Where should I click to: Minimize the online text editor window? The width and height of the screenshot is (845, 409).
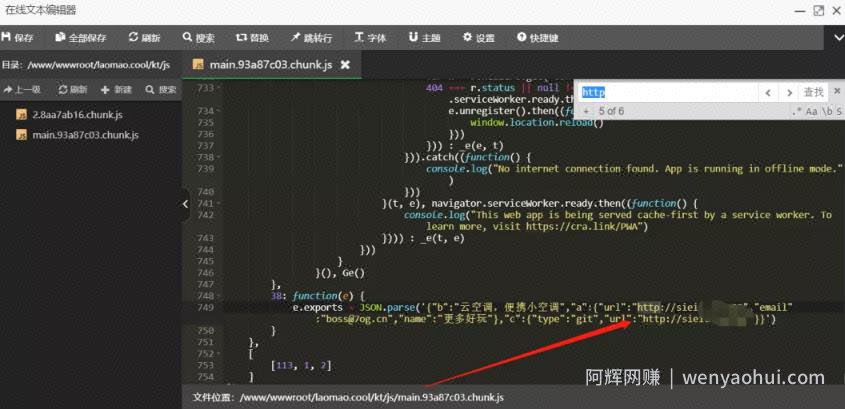pyautogui.click(x=800, y=11)
